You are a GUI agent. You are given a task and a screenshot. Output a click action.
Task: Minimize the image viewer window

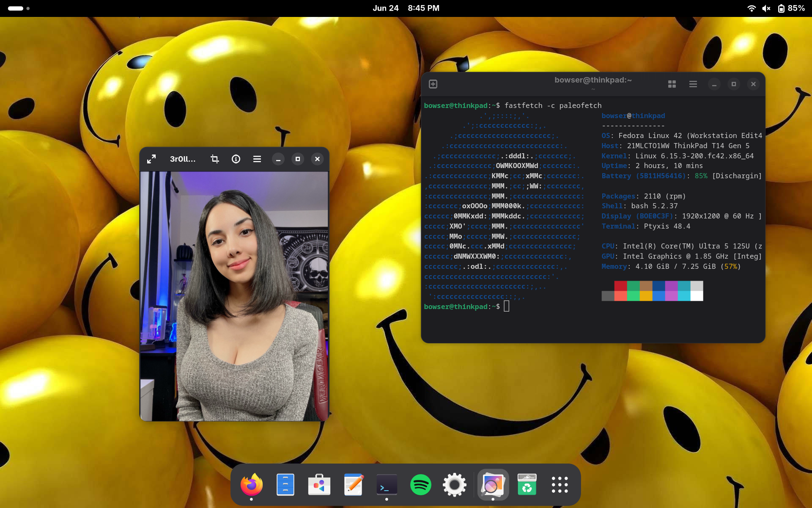[278, 159]
